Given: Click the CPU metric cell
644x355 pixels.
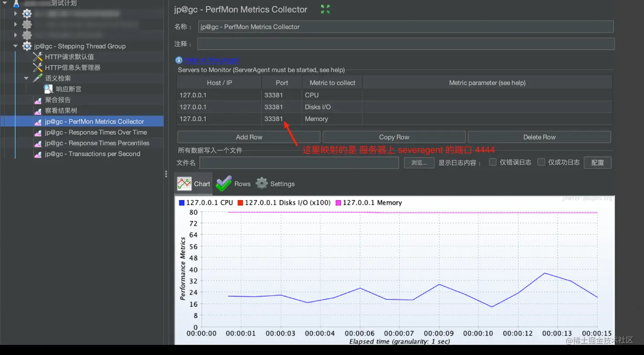Looking at the screenshot, I should pyautogui.click(x=332, y=95).
